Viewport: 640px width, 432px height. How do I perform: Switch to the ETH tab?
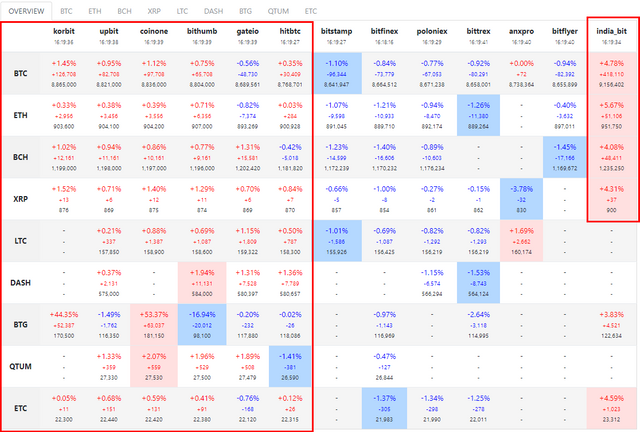pos(95,11)
